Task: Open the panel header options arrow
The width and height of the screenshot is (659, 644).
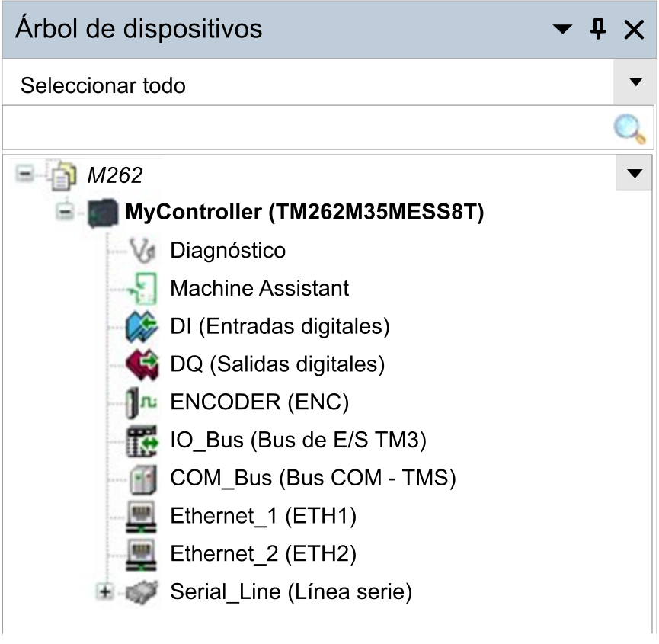Action: 562,29
